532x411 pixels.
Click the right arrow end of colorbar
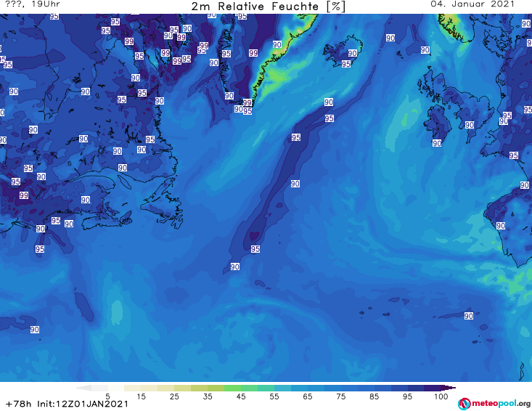(x=449, y=388)
